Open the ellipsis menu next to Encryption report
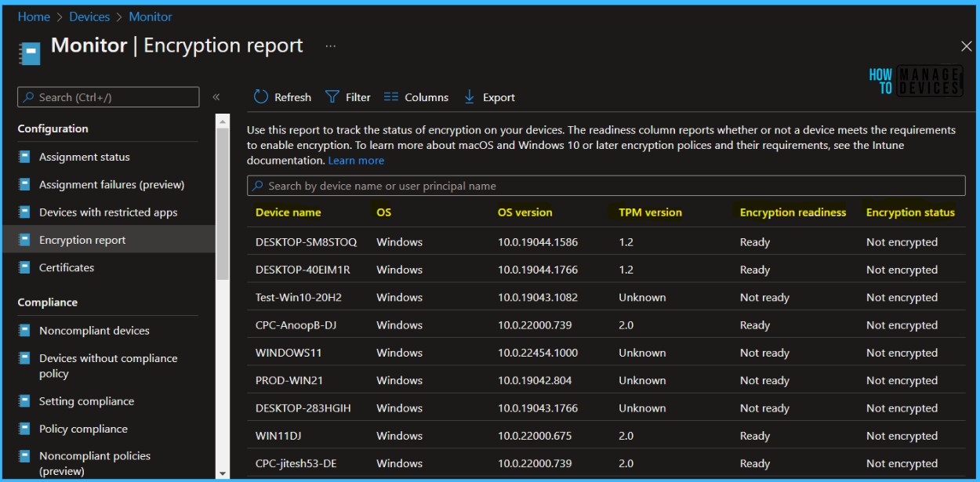The image size is (980, 482). point(330,46)
